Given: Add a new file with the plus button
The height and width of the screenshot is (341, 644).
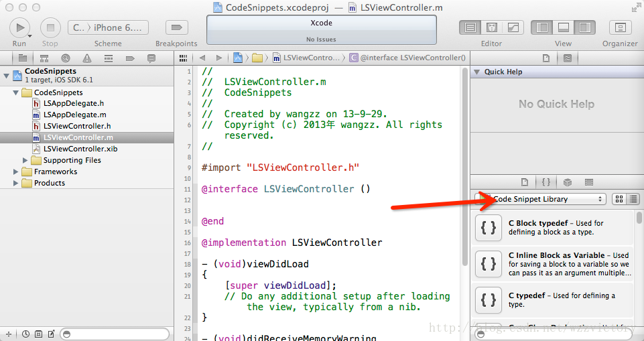Looking at the screenshot, I should pyautogui.click(x=9, y=334).
